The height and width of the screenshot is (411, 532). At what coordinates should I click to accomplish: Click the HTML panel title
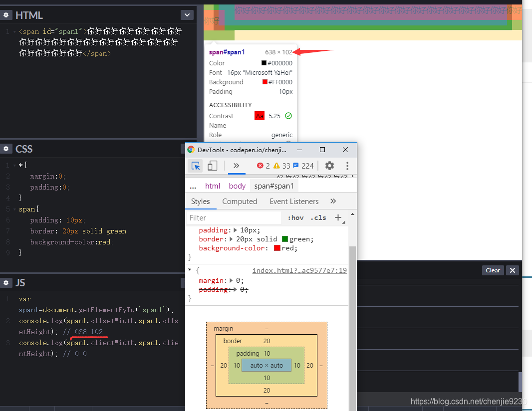coord(29,15)
